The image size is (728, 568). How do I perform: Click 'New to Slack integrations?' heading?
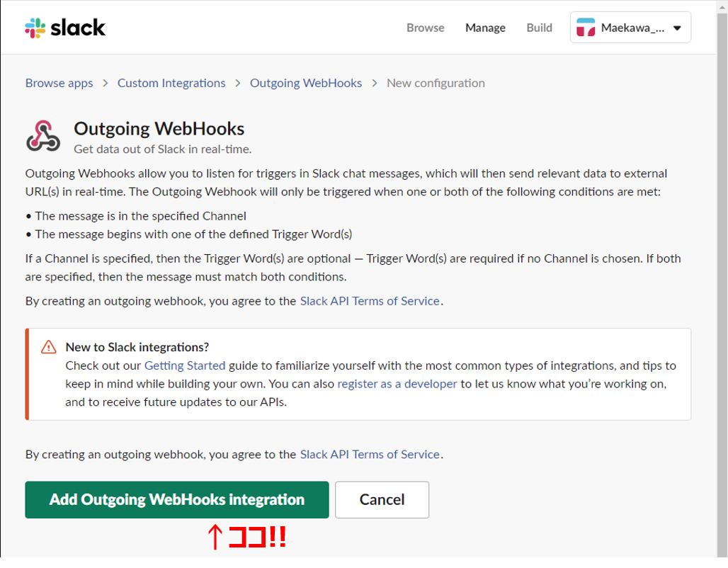click(x=137, y=347)
